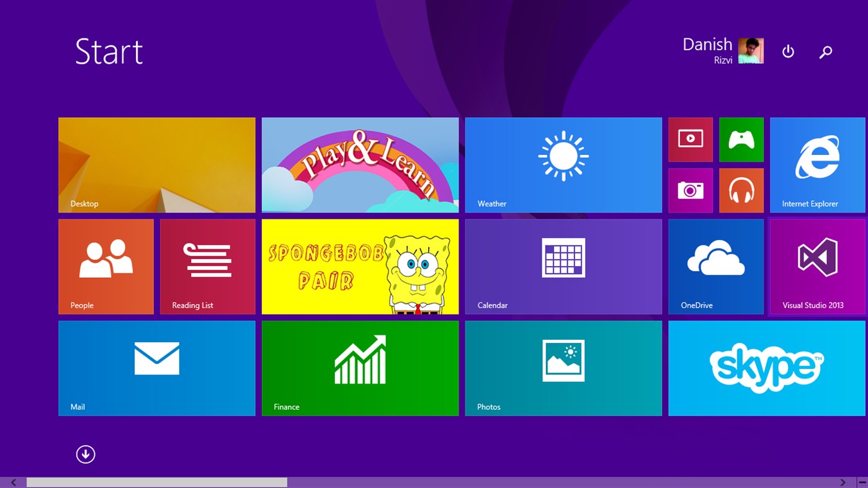Open Search from the magnifier icon
The image size is (868, 488).
point(826,51)
